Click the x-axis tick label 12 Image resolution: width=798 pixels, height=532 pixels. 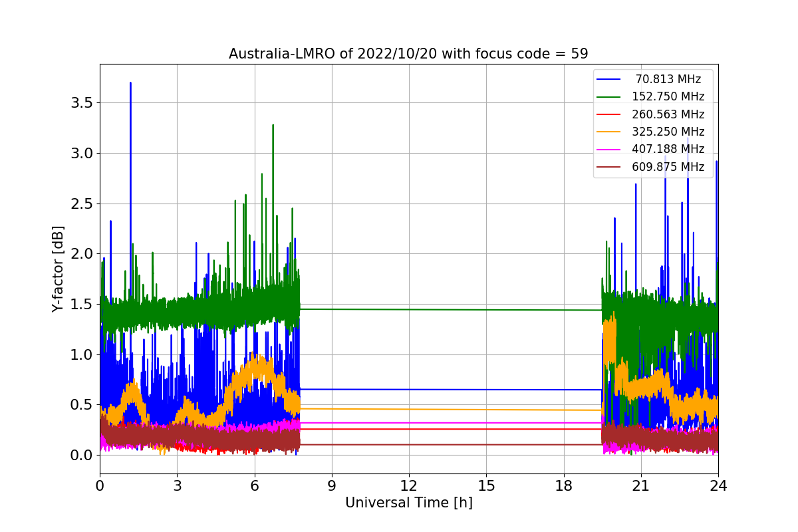(x=409, y=485)
